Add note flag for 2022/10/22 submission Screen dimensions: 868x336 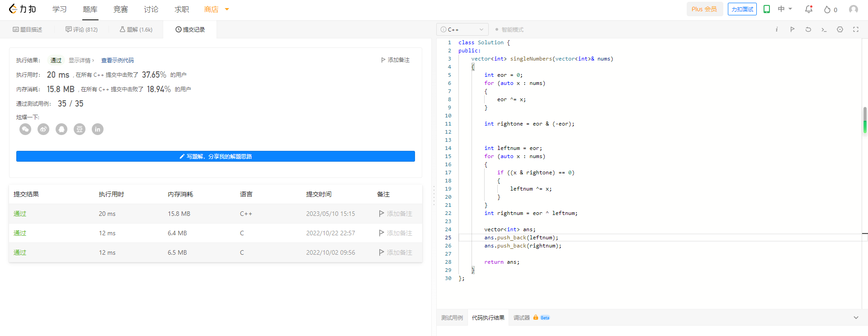(396, 233)
